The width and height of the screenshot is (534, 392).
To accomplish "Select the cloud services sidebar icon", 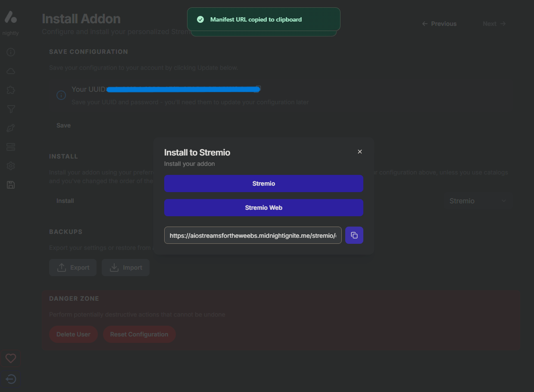I will tap(10, 71).
